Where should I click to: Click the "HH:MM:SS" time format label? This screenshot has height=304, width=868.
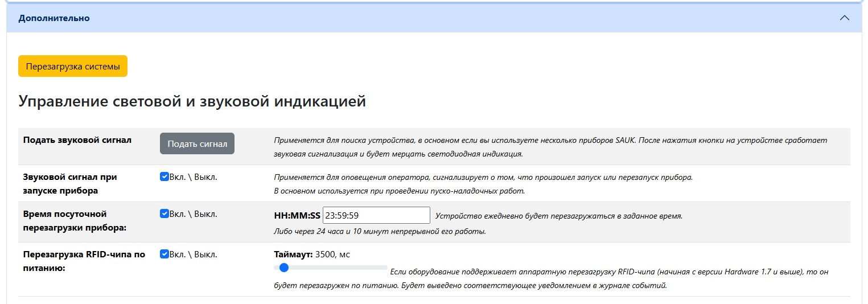[x=297, y=216]
